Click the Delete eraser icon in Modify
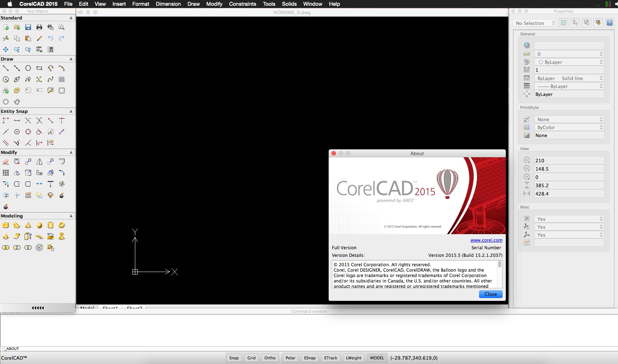 tap(6, 162)
